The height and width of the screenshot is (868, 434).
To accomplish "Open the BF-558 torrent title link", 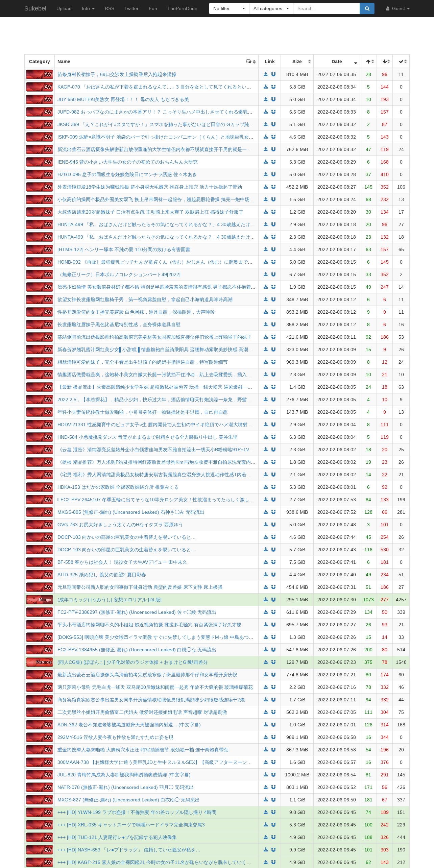I will coord(122,562).
